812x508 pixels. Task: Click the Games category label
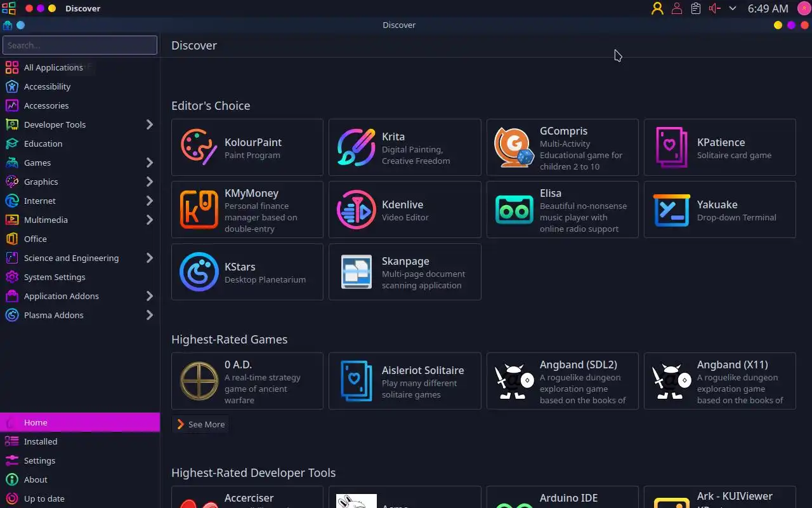point(37,163)
